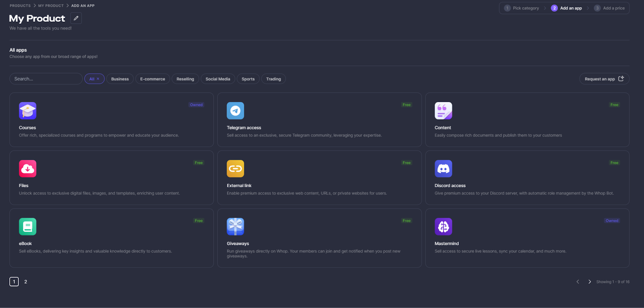Image resolution: width=644 pixels, height=308 pixels.
Task: Filter apps by Sports category
Action: pyautogui.click(x=248, y=79)
